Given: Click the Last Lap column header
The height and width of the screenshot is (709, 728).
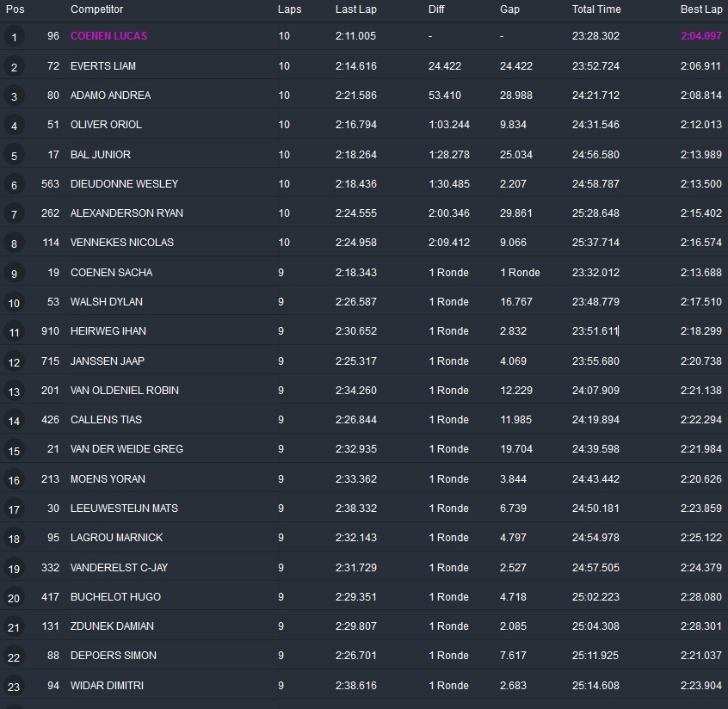Looking at the screenshot, I should pyautogui.click(x=355, y=9).
